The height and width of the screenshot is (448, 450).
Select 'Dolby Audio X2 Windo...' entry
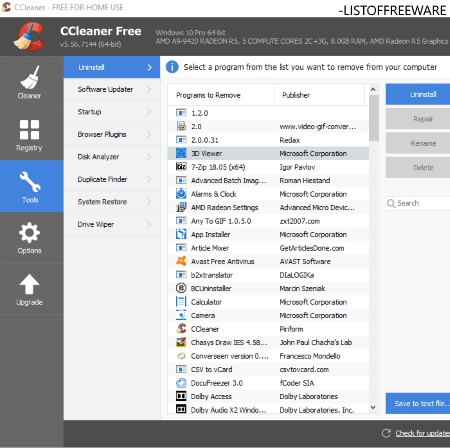[268, 410]
